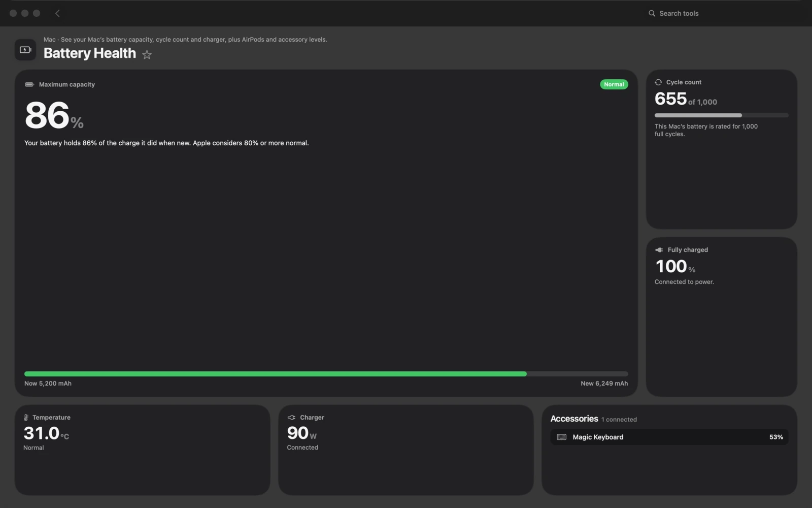Click the Magic Keyboard keyboard icon
Image resolution: width=812 pixels, height=508 pixels.
coord(561,437)
